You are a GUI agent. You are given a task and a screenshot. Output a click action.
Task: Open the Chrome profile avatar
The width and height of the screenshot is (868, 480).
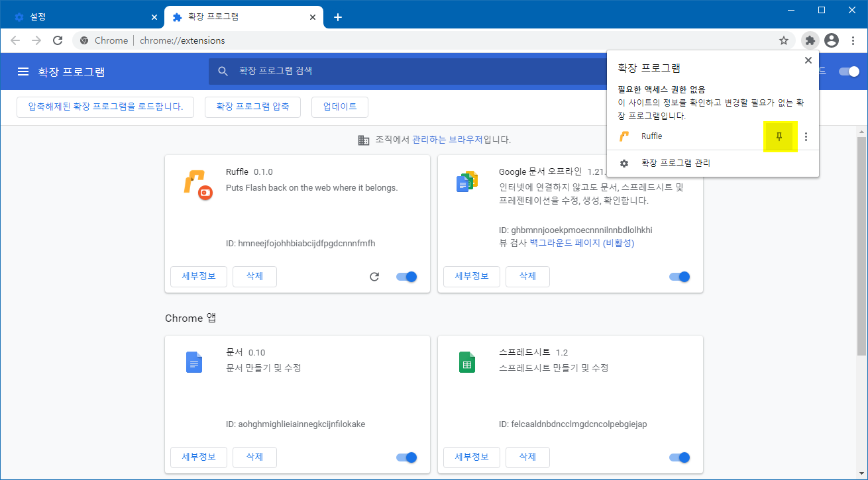832,40
